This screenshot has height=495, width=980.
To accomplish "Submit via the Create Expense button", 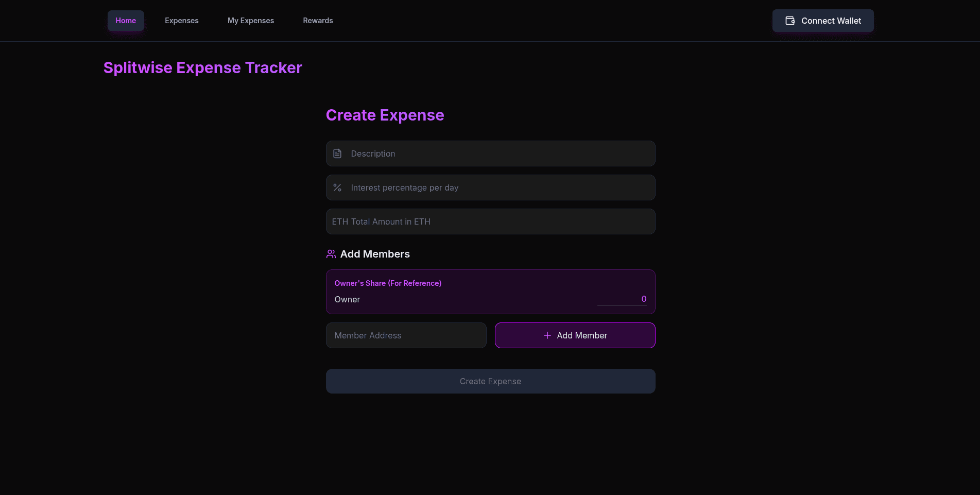I will [490, 381].
